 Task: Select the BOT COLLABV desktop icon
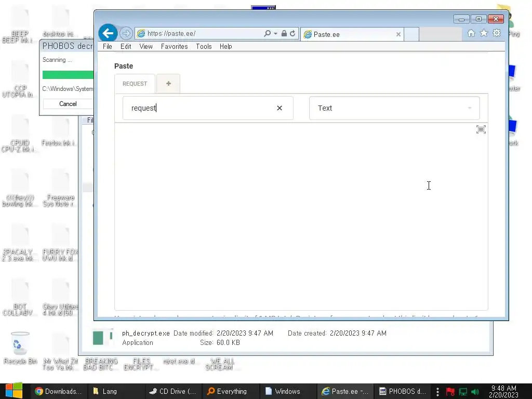[x=19, y=297]
